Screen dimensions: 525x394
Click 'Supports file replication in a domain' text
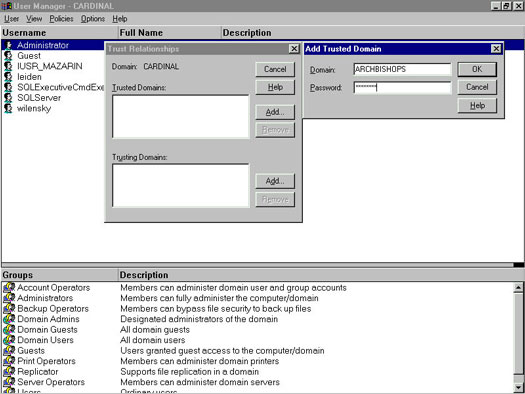point(190,372)
